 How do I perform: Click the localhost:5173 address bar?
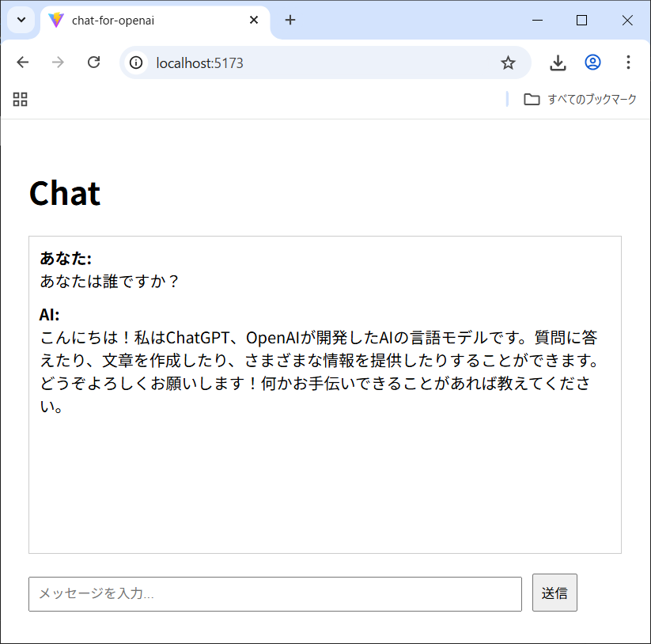click(316, 63)
